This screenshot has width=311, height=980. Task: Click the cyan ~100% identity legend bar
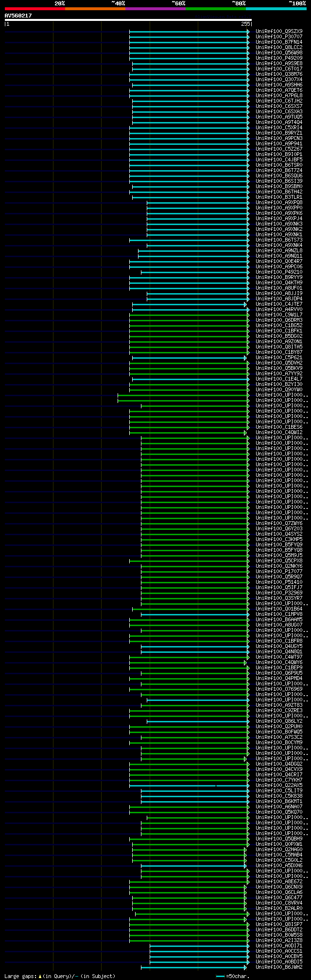coord(276,8)
